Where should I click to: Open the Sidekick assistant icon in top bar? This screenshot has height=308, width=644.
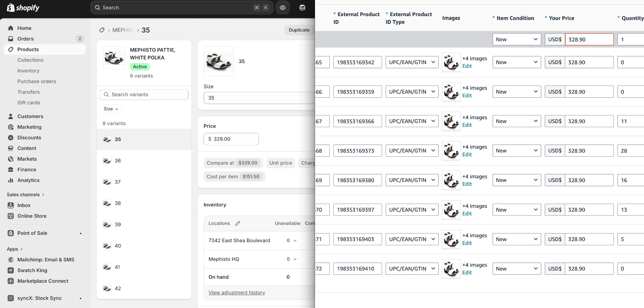(302, 7)
